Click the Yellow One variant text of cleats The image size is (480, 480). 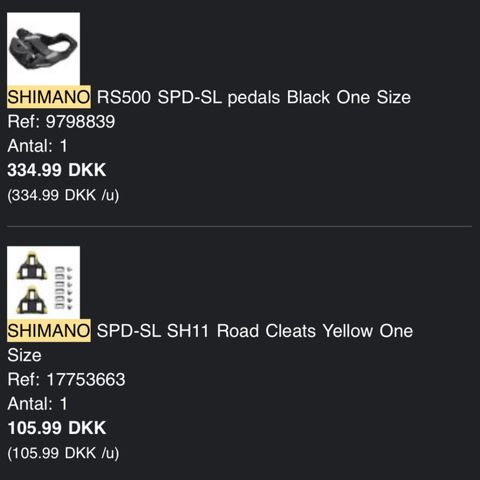(x=368, y=331)
